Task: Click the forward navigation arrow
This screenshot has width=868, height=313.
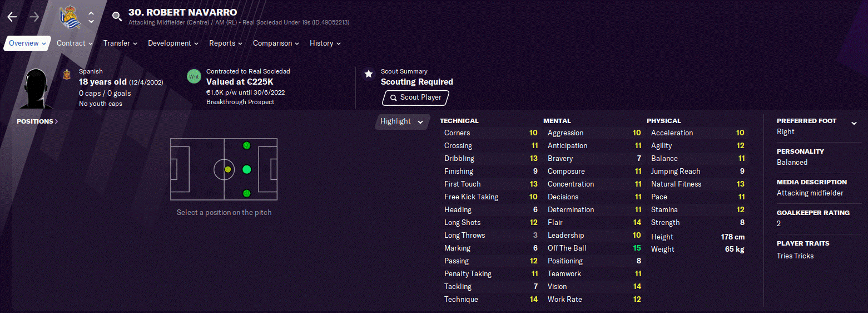Action: [34, 17]
